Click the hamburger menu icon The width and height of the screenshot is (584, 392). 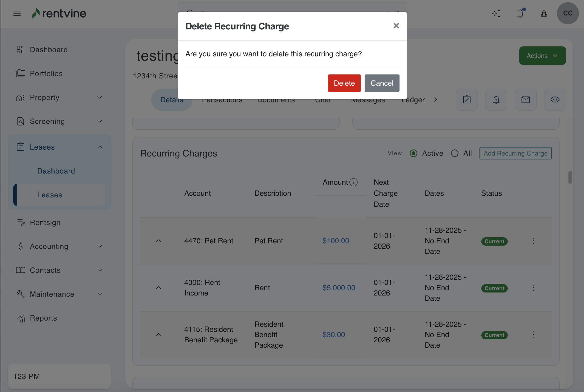(17, 13)
